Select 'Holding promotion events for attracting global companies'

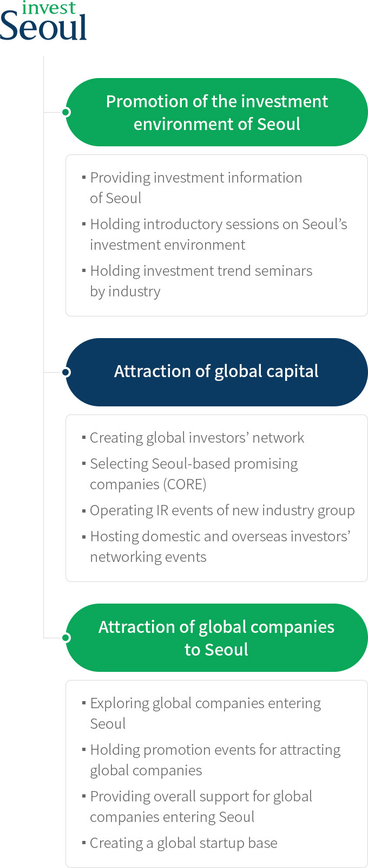click(215, 760)
